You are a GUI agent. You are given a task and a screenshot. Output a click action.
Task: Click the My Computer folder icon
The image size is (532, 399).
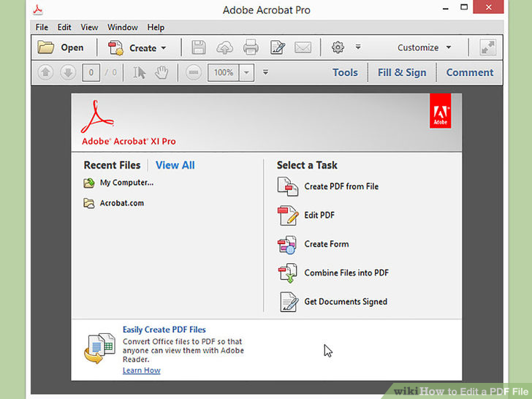click(89, 183)
